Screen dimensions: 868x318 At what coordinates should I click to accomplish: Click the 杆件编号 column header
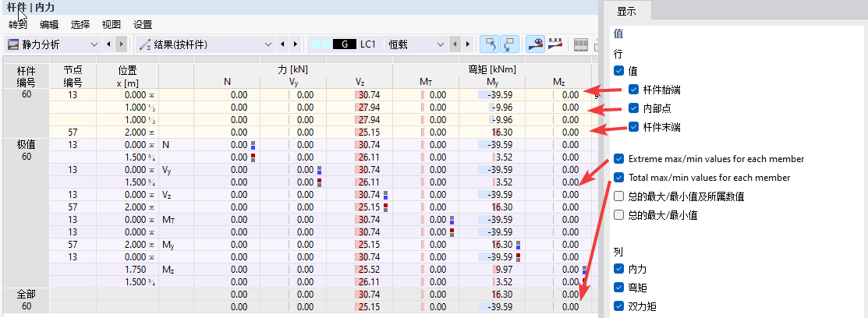coord(26,76)
